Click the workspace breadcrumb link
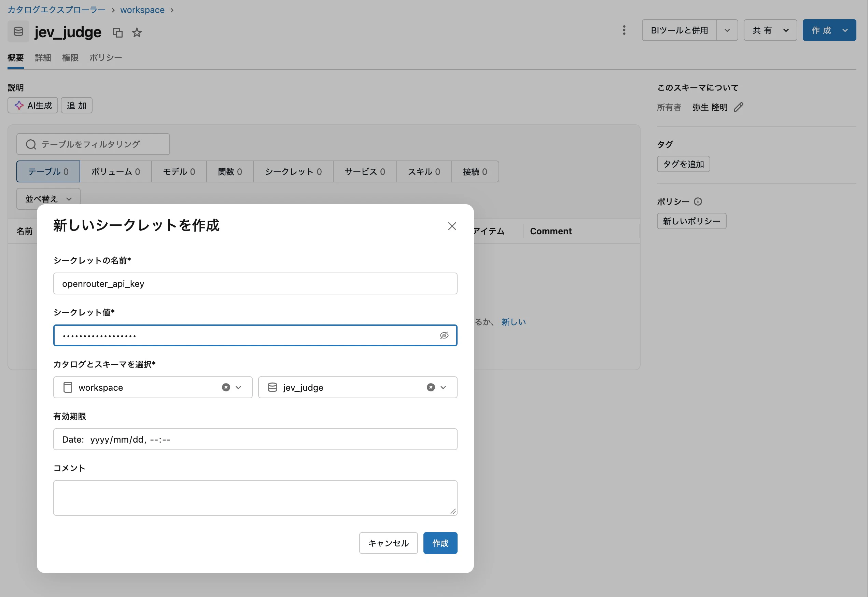 tap(142, 10)
